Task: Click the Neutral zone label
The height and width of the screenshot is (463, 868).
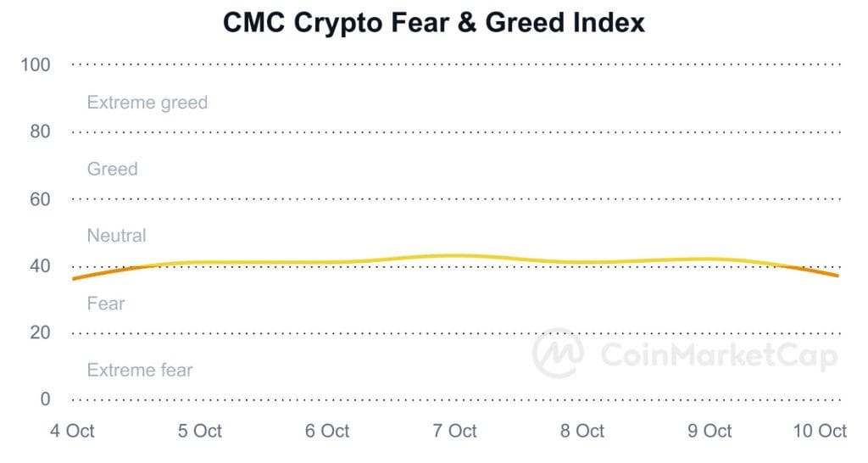Action: point(117,236)
